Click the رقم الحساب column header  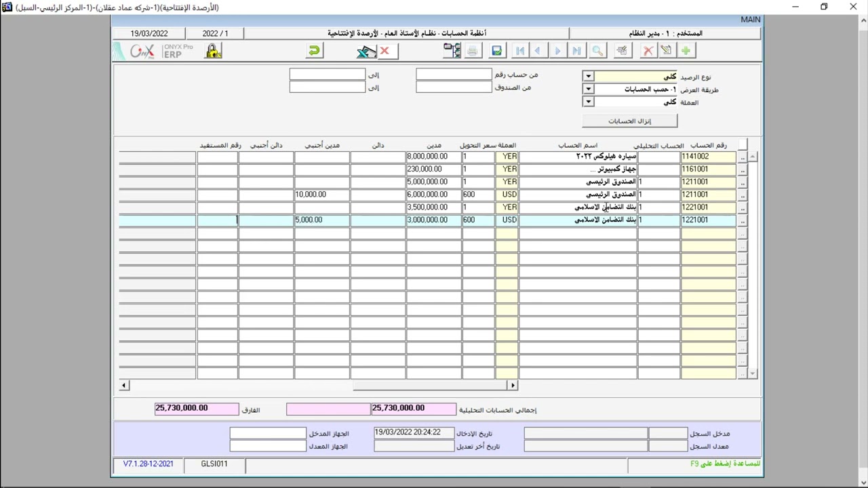coord(708,145)
